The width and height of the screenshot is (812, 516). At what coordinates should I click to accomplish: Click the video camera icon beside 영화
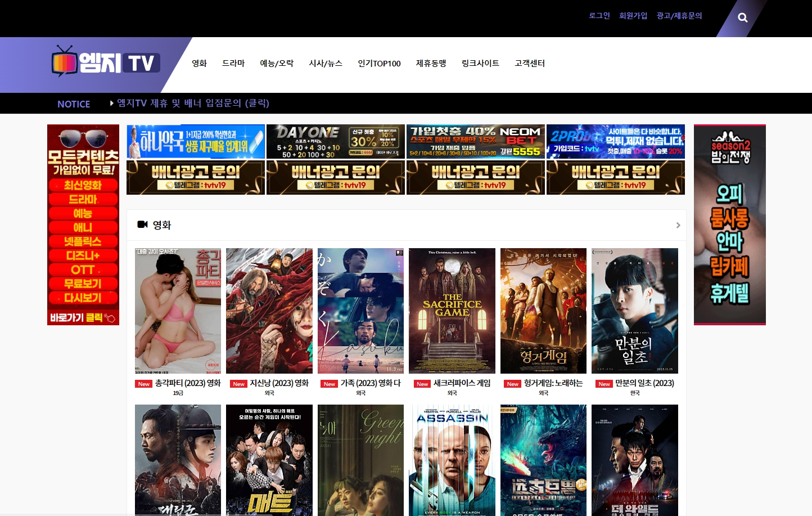[142, 225]
